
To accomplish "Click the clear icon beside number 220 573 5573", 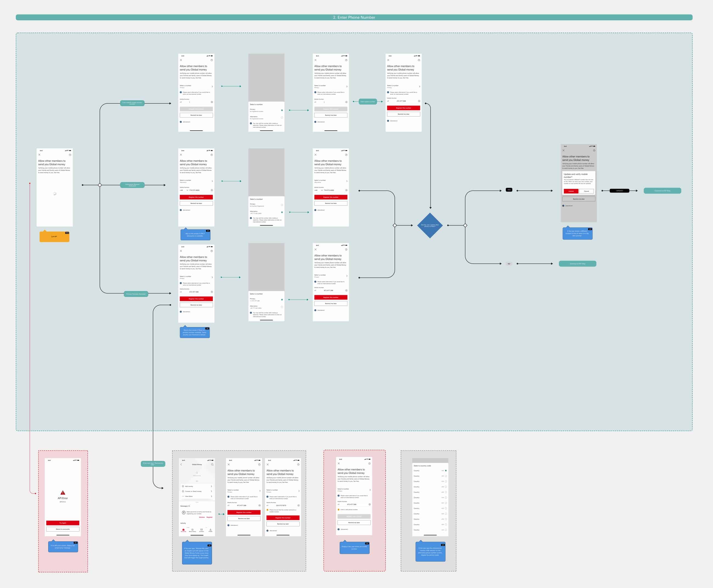I will [x=298, y=505].
